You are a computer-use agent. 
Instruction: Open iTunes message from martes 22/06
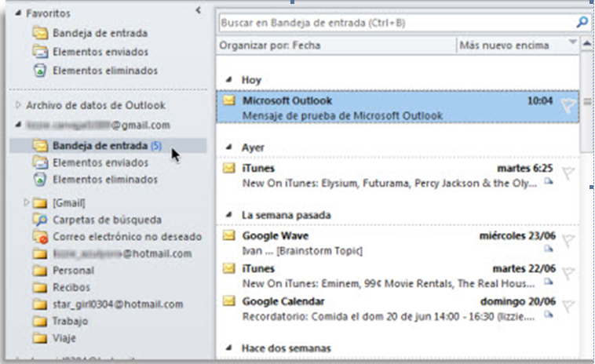click(x=398, y=276)
